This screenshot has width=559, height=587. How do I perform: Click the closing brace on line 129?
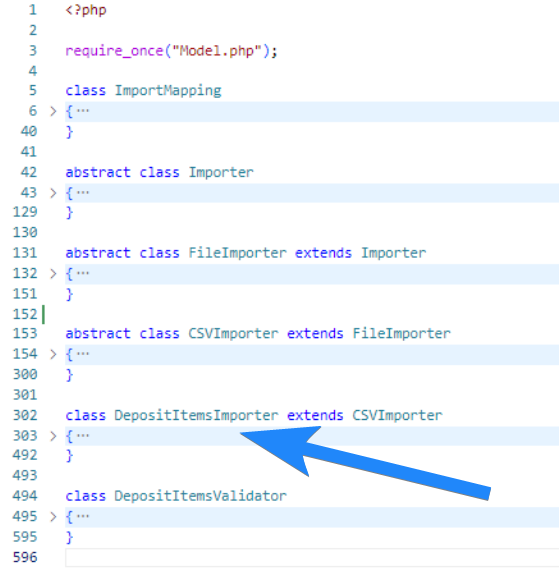coord(69,213)
